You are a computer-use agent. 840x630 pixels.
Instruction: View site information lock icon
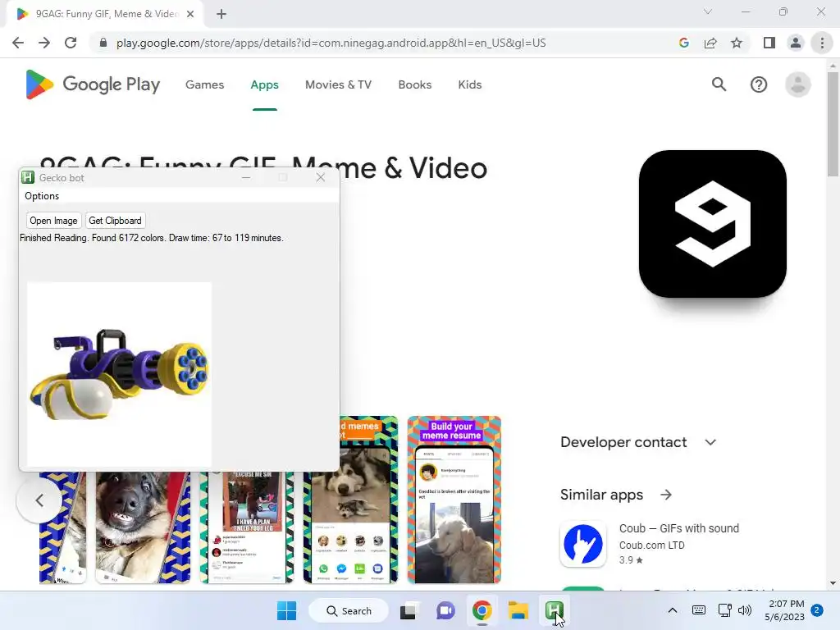tap(103, 43)
